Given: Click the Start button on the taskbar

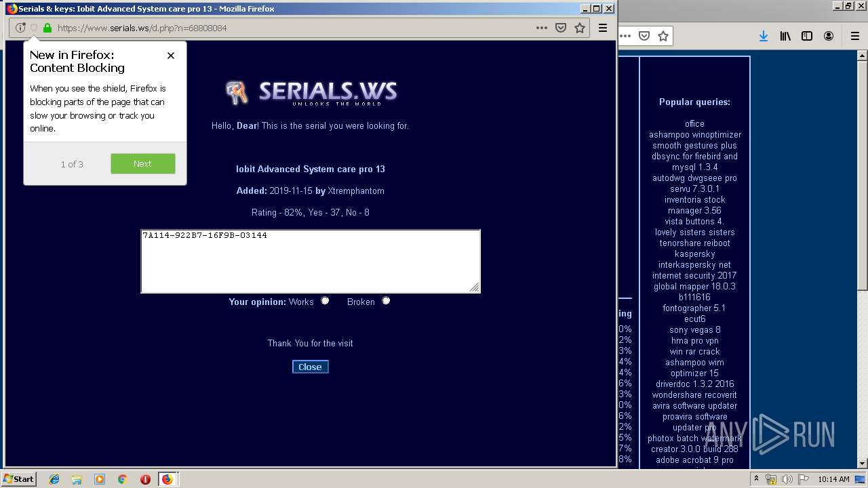Looking at the screenshot, I should coord(19,479).
